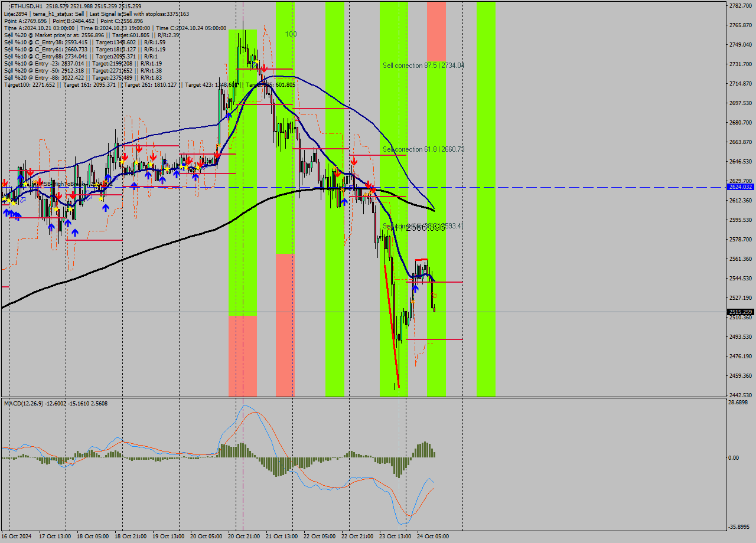The height and width of the screenshot is (543, 756).
Task: Click the MACD scale value -35.8995
Action: (x=739, y=527)
